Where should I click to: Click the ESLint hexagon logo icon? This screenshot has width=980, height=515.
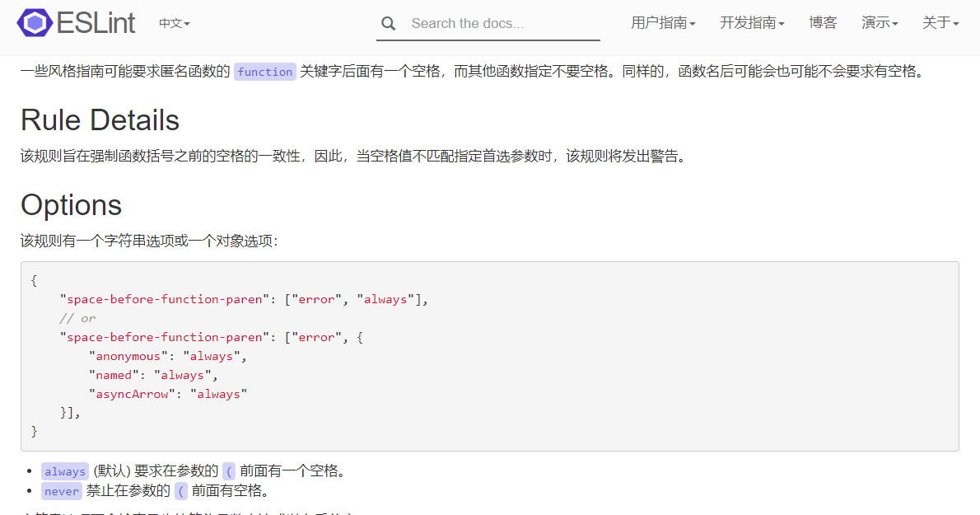point(35,22)
